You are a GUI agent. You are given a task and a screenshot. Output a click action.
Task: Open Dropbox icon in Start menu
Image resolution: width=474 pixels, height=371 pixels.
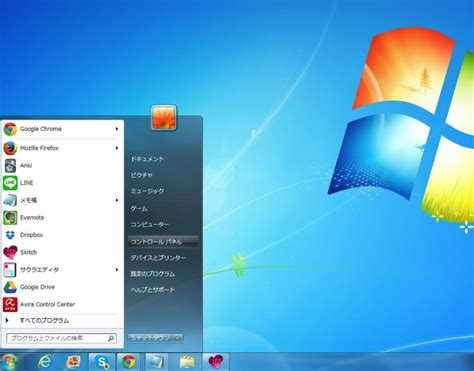(x=10, y=235)
